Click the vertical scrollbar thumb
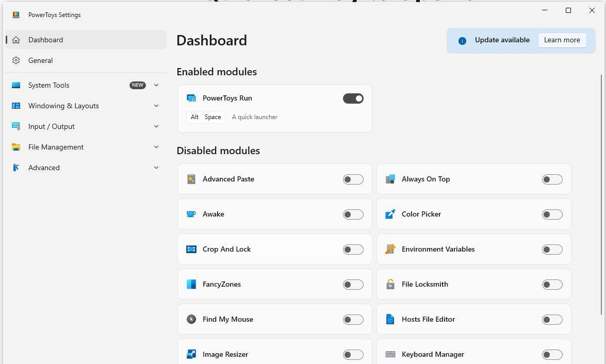Viewport: 606px width, 364px height. 601,194
